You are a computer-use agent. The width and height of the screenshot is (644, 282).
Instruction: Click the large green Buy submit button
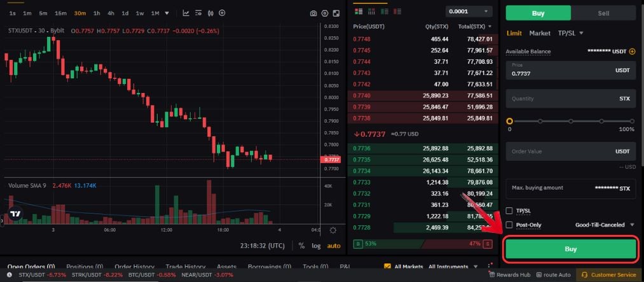click(x=570, y=249)
